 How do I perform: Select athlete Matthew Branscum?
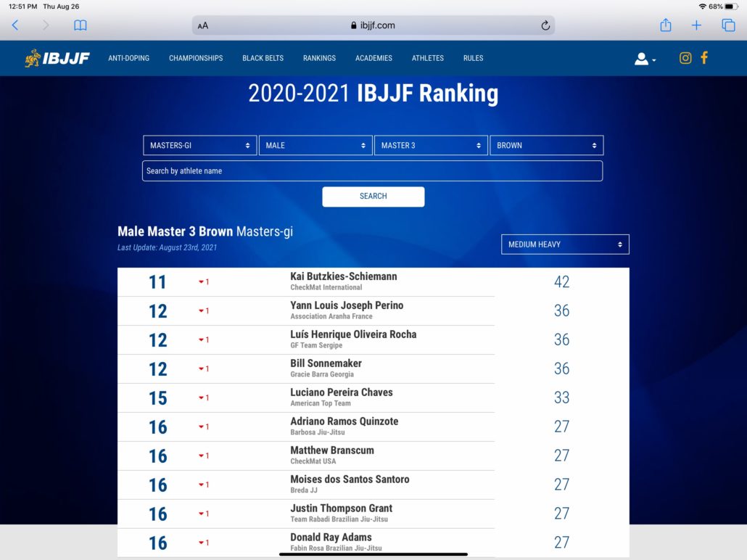pyautogui.click(x=332, y=450)
